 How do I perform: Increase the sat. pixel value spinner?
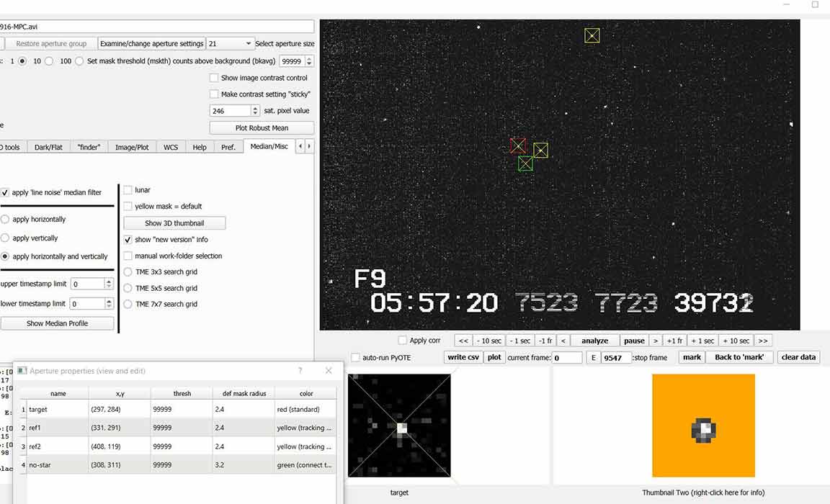click(255, 108)
